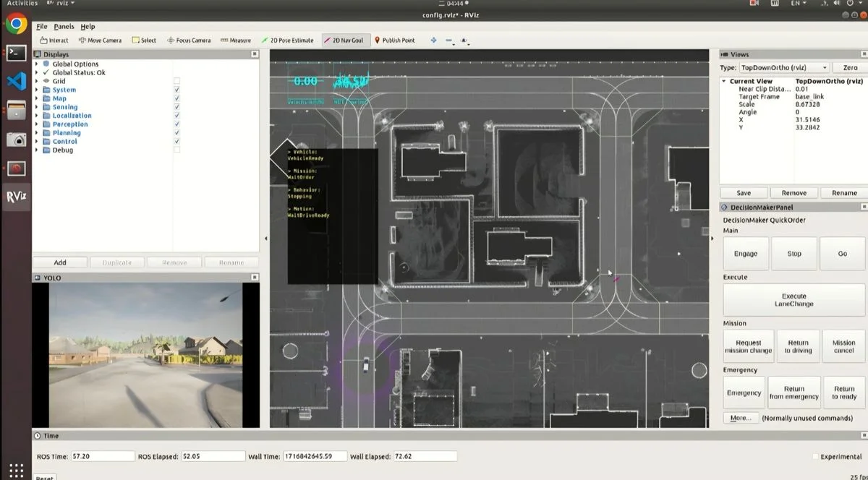Open the toolbar options eye icon
The image size is (868, 480).
click(x=464, y=41)
